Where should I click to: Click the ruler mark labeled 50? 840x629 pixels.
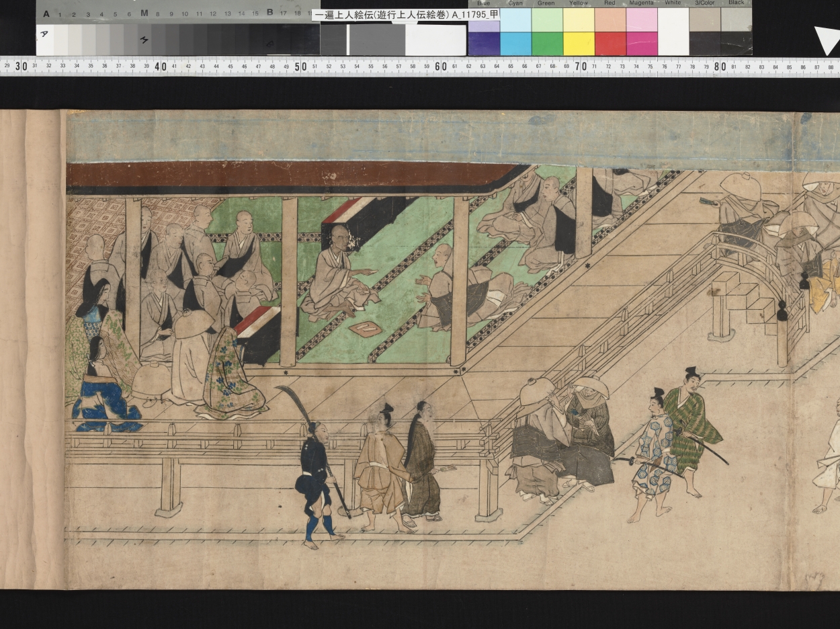click(x=300, y=66)
